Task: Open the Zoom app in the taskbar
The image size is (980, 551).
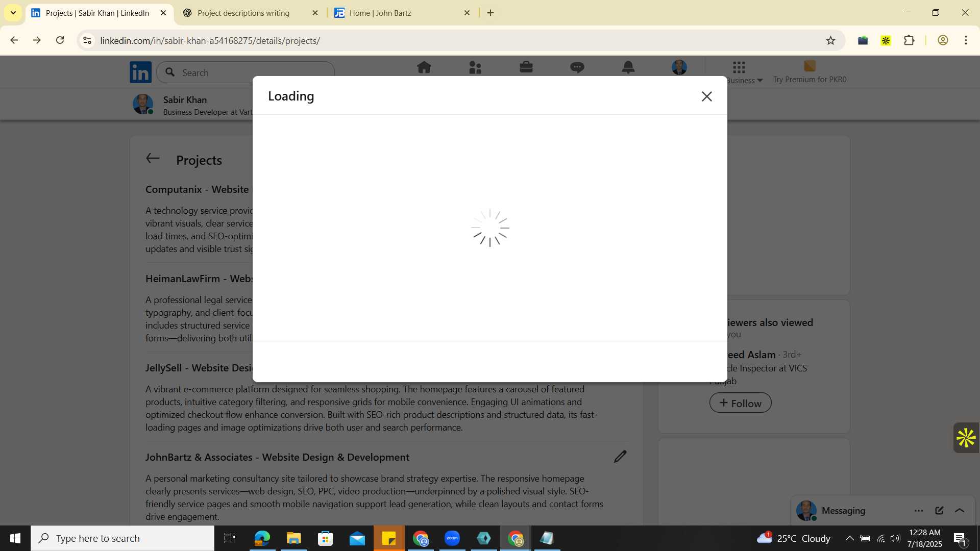Action: 452,538
